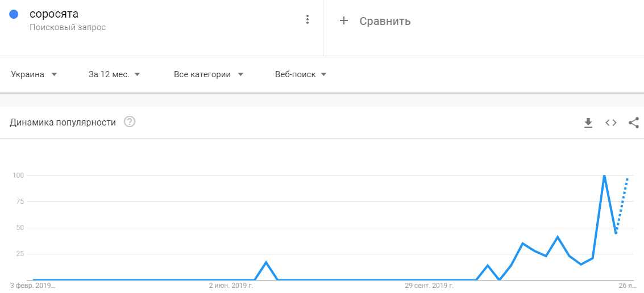
Task: Open the За 12 мес. time range dropdown
Action: 114,74
